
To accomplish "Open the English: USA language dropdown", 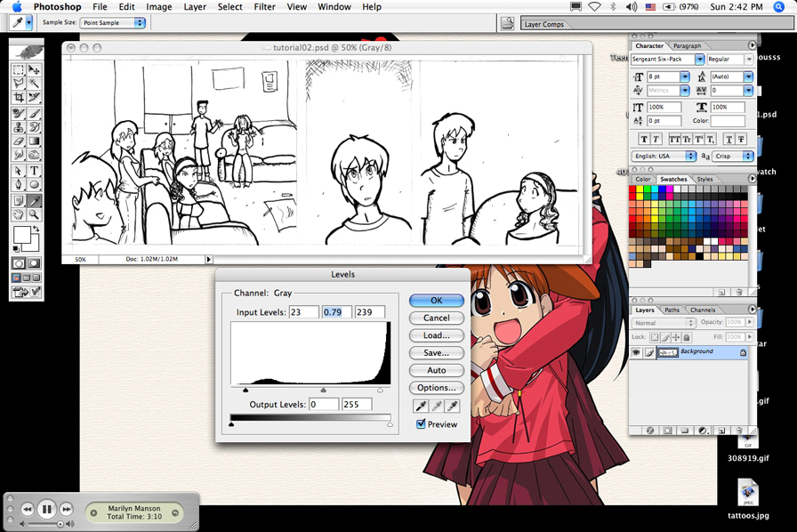I will pos(664,157).
